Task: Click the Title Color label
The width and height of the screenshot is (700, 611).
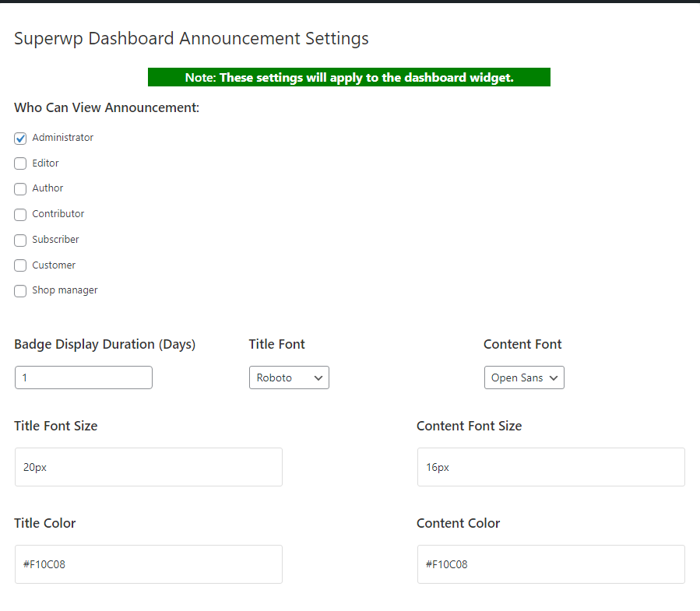Action: click(45, 523)
